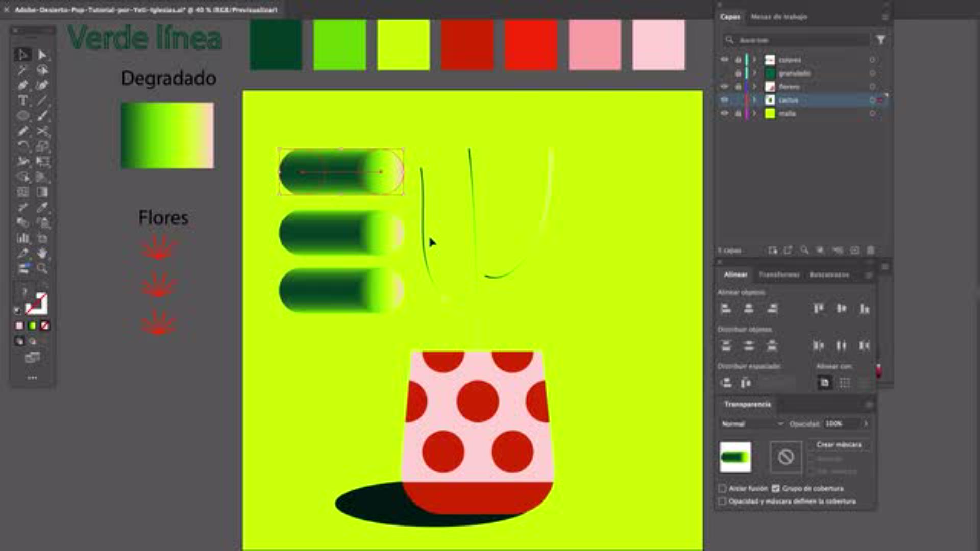980x551 pixels.
Task: Click the bright red color swatch
Action: point(531,45)
